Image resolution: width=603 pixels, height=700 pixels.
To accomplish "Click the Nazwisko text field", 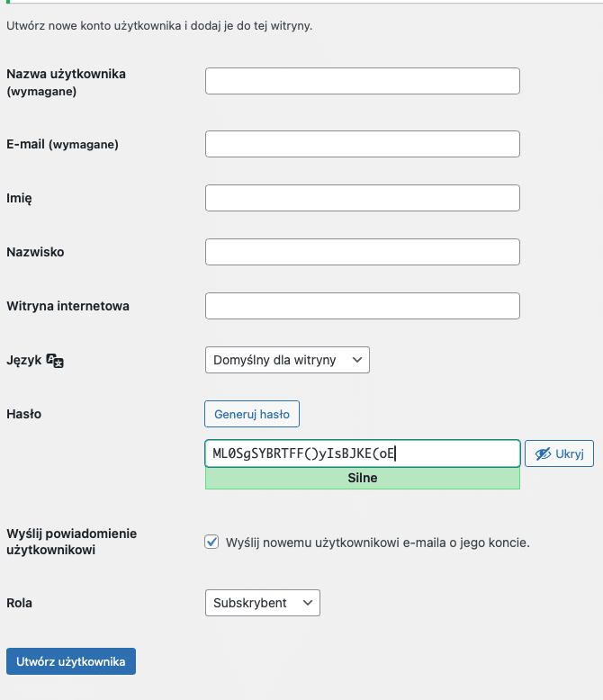I will pyautogui.click(x=362, y=252).
